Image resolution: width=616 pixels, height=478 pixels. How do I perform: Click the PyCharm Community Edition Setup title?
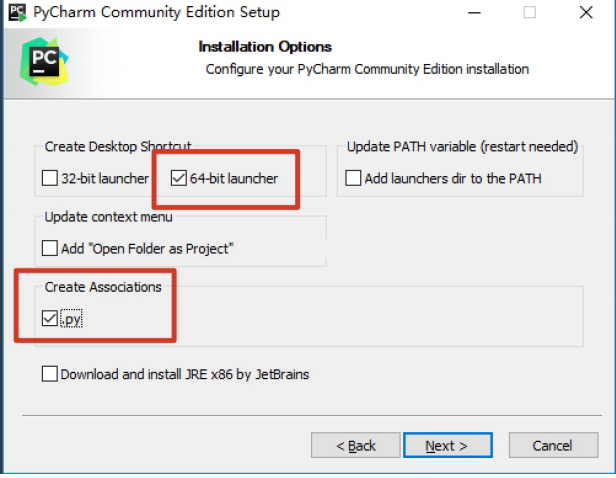156,12
